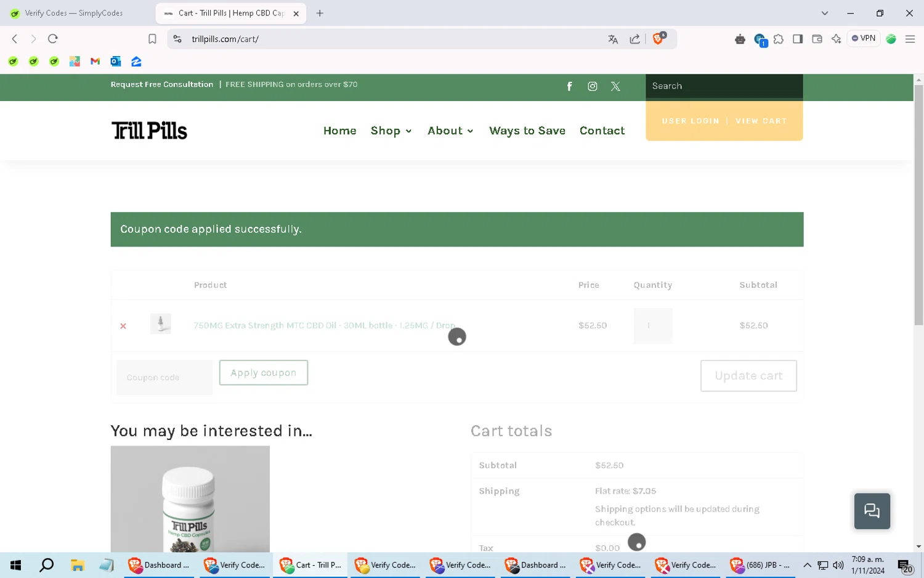This screenshot has height=578, width=924.
Task: Click the browser back arrow
Action: coord(15,39)
